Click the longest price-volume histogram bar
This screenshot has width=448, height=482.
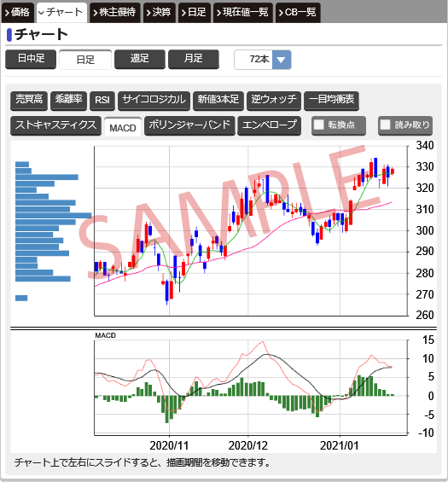pos(54,216)
